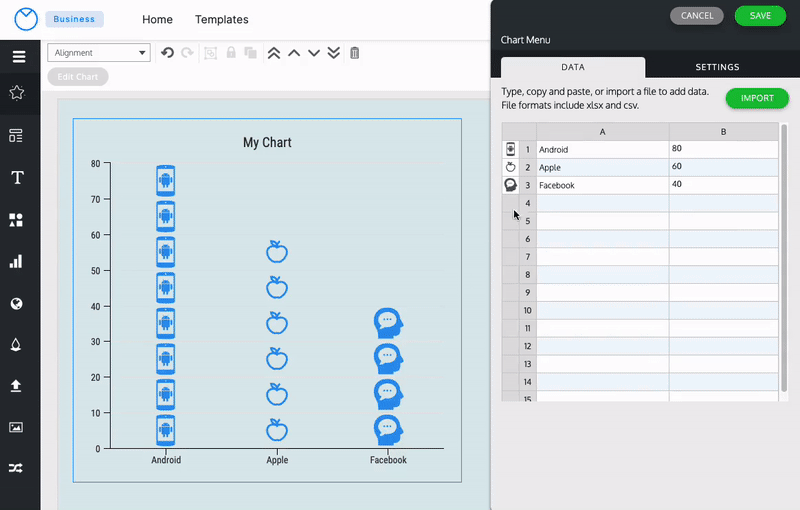Open the Alignment dropdown
Viewport: 800px width, 510px height.
point(98,53)
